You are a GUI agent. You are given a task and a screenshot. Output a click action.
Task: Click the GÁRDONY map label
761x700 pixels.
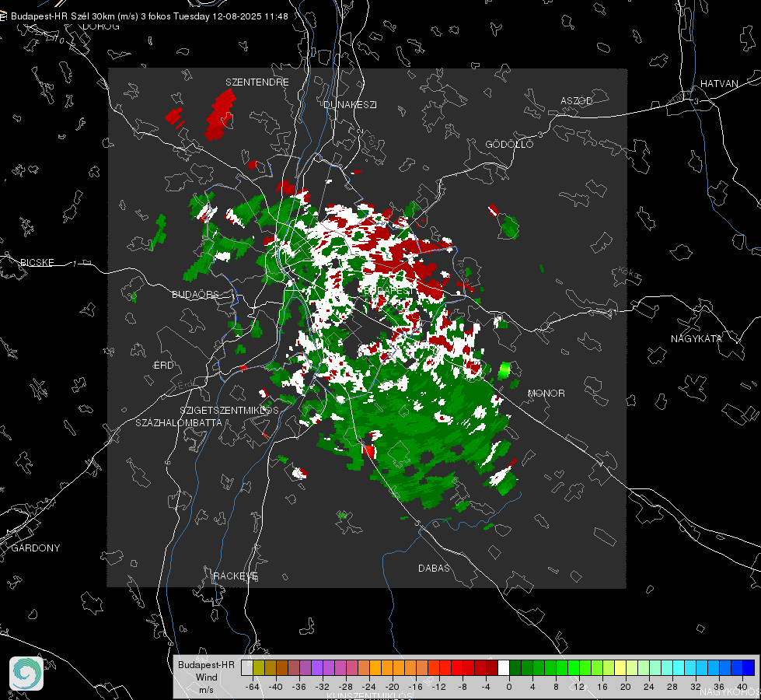[36, 548]
